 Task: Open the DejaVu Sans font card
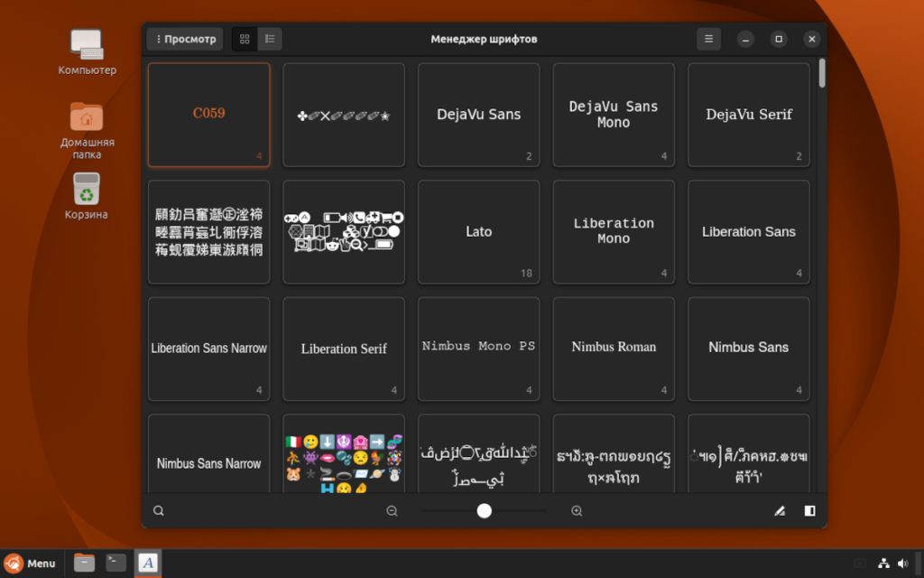tap(478, 115)
